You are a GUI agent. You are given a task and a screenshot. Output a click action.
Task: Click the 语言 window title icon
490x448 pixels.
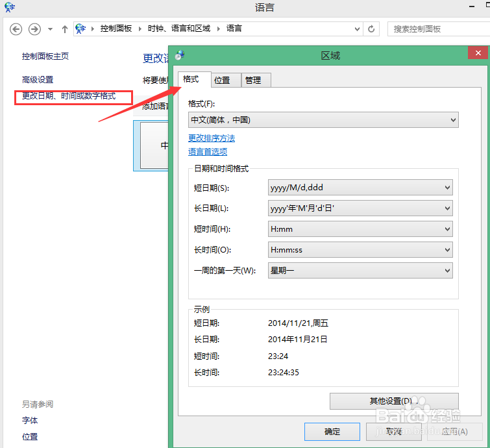10,7
